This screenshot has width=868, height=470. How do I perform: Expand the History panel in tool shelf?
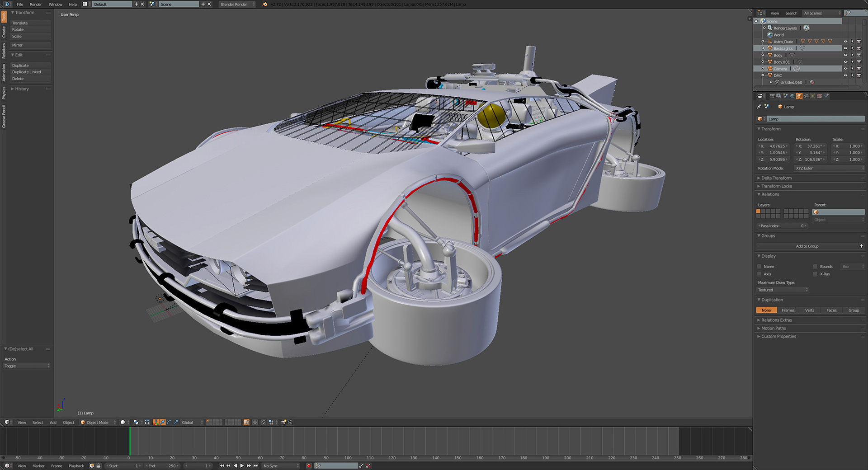[x=22, y=89]
